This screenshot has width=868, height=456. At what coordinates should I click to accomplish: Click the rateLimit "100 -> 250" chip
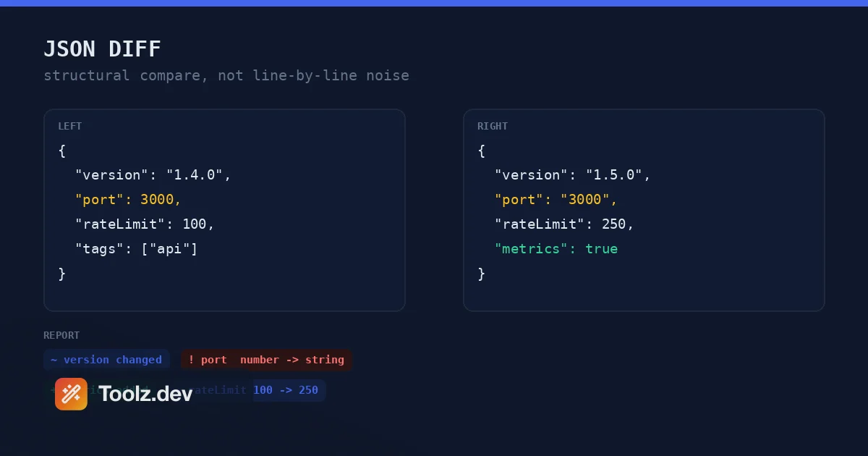click(250, 390)
